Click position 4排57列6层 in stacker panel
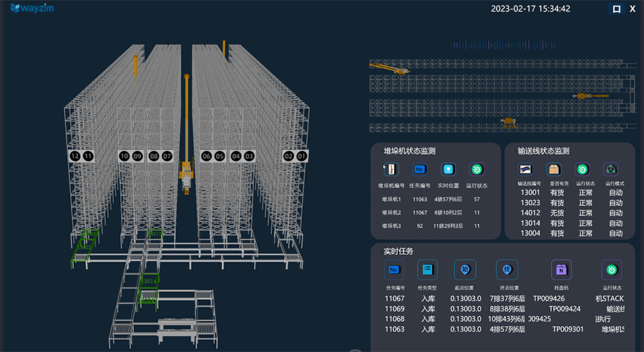644x352 pixels. (x=448, y=199)
